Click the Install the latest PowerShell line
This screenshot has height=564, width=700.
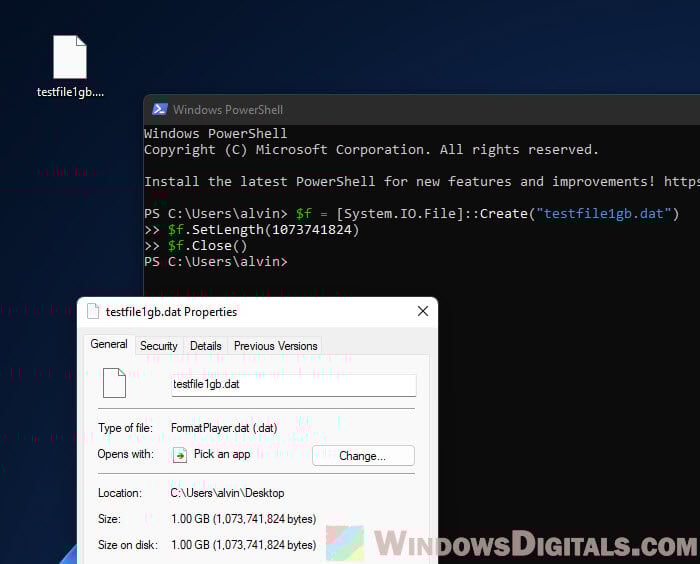pos(422,182)
